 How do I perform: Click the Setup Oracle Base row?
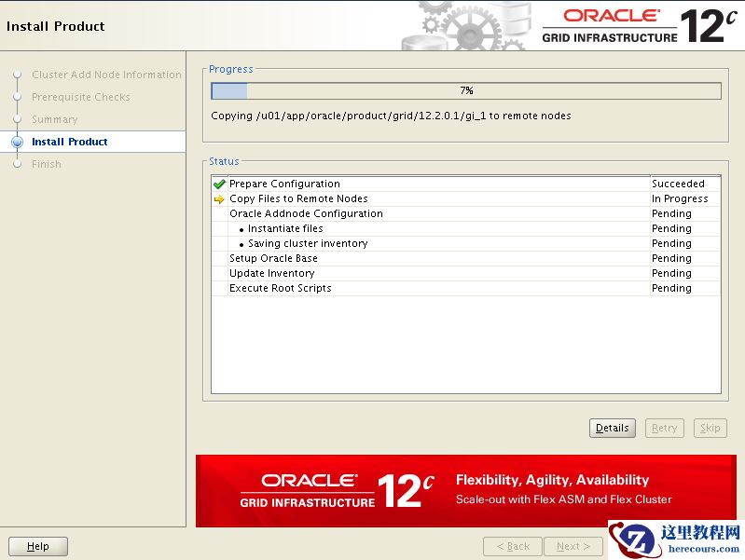[x=466, y=258]
